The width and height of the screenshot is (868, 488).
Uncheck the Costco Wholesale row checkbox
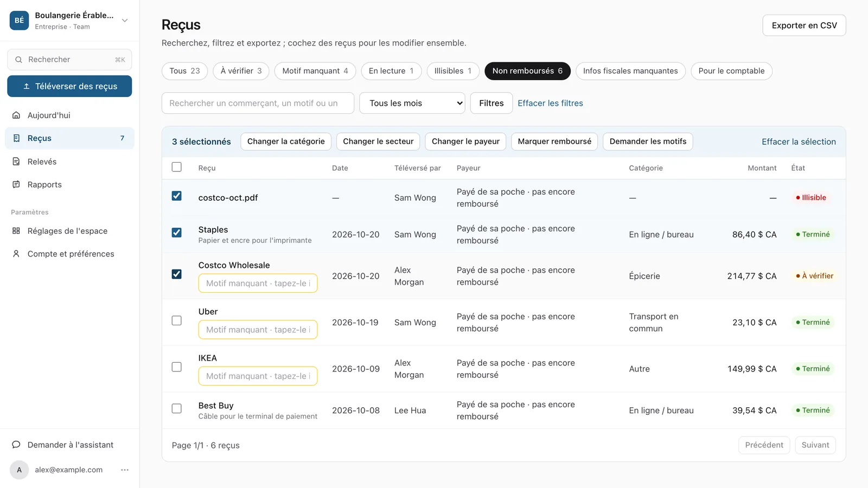[x=177, y=274]
